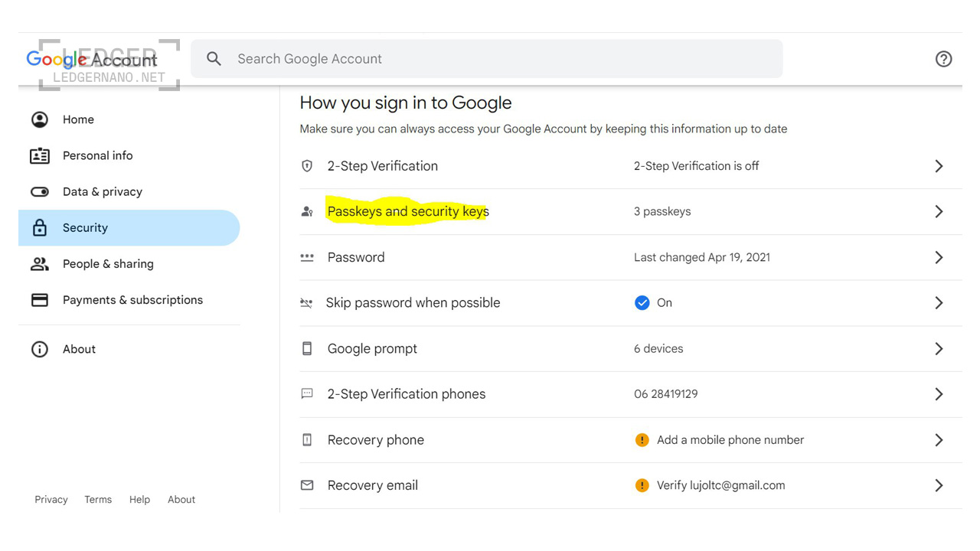The width and height of the screenshot is (980, 551).
Task: Click the Home person icon in sidebar
Action: tap(39, 119)
